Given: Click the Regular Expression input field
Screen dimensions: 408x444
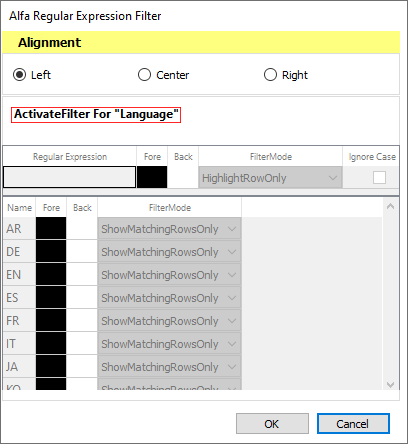Looking at the screenshot, I should pos(69,177).
